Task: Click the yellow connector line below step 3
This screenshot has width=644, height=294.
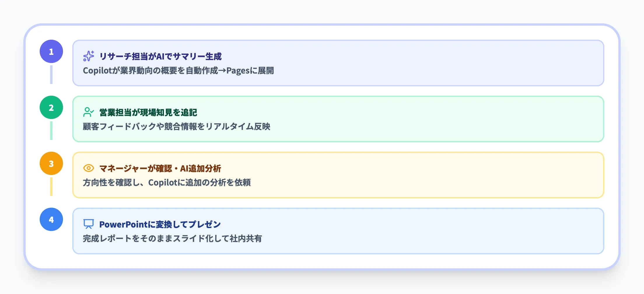Action: 51,187
